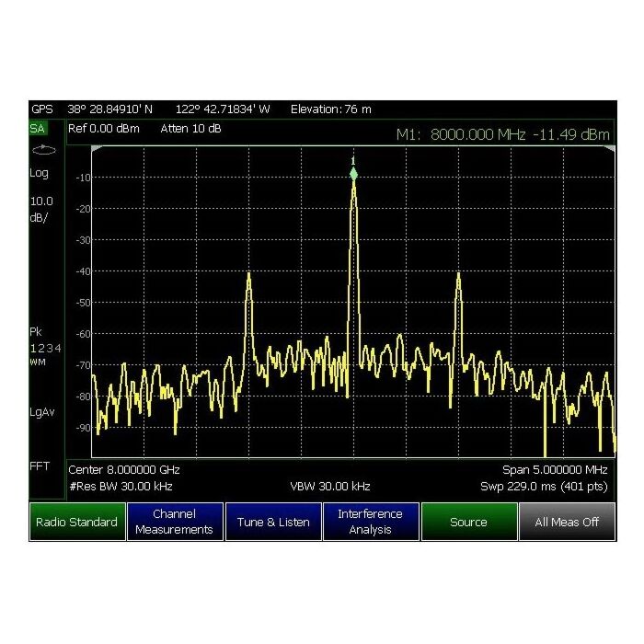Open the Channel Measurements menu
This screenshot has height=644, width=644.
(x=174, y=522)
